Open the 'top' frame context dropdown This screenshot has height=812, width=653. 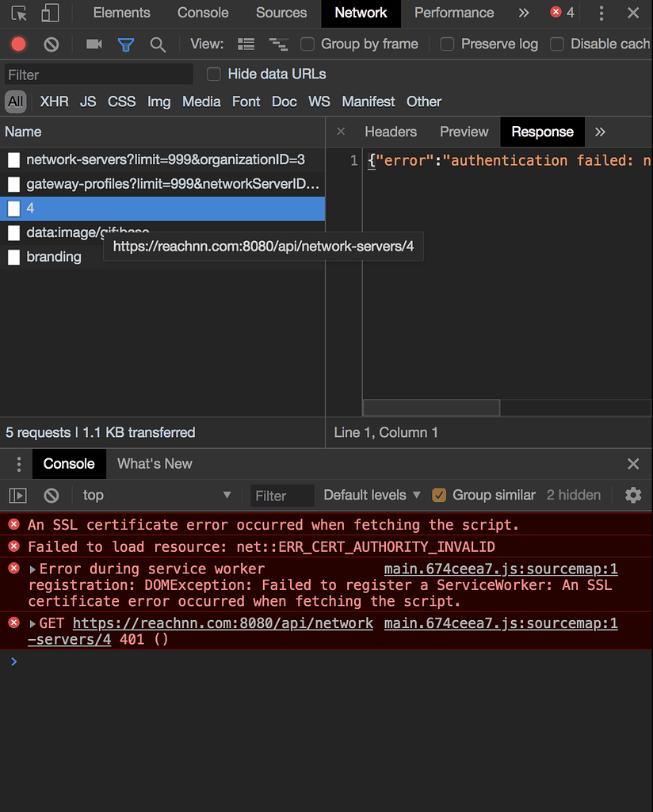[155, 495]
